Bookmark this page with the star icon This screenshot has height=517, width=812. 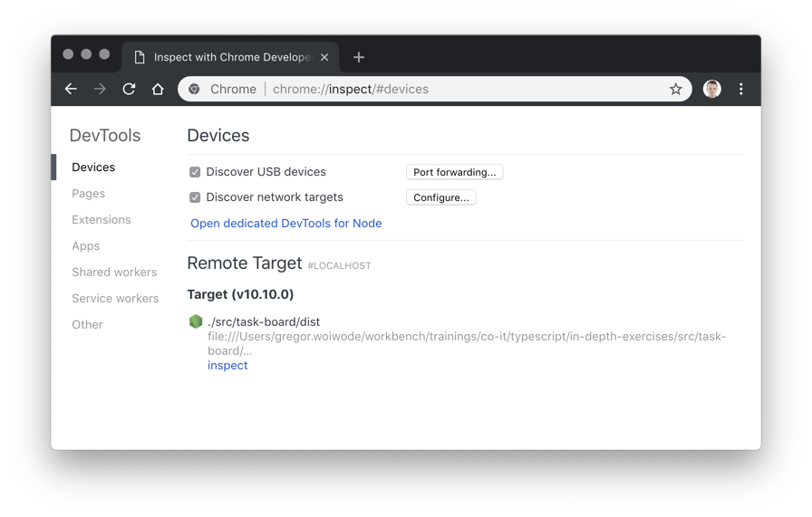675,89
